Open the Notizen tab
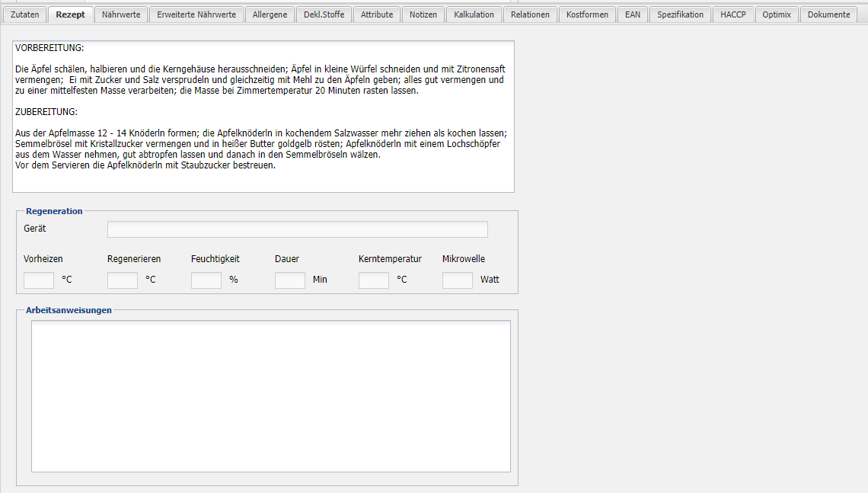 423,14
